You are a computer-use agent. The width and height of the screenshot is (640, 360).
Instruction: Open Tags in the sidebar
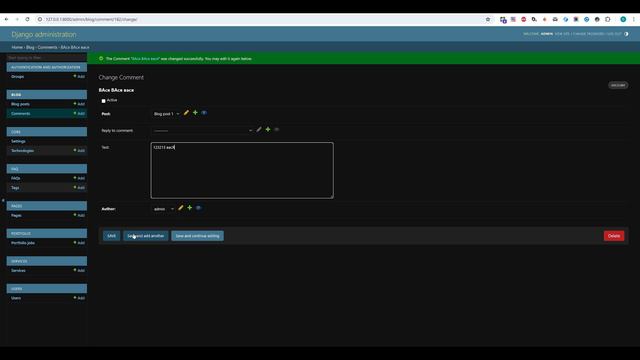[x=15, y=188]
